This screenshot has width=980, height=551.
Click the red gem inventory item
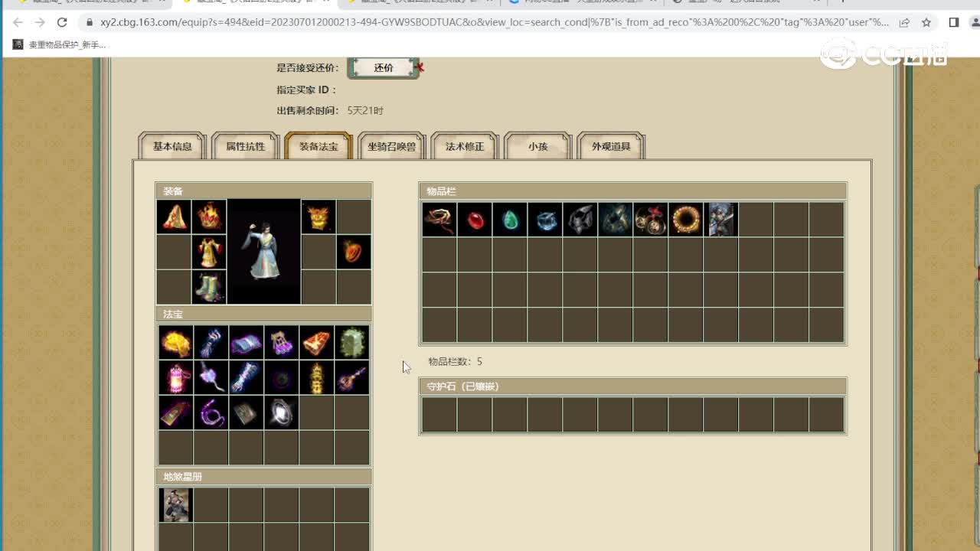[475, 220]
